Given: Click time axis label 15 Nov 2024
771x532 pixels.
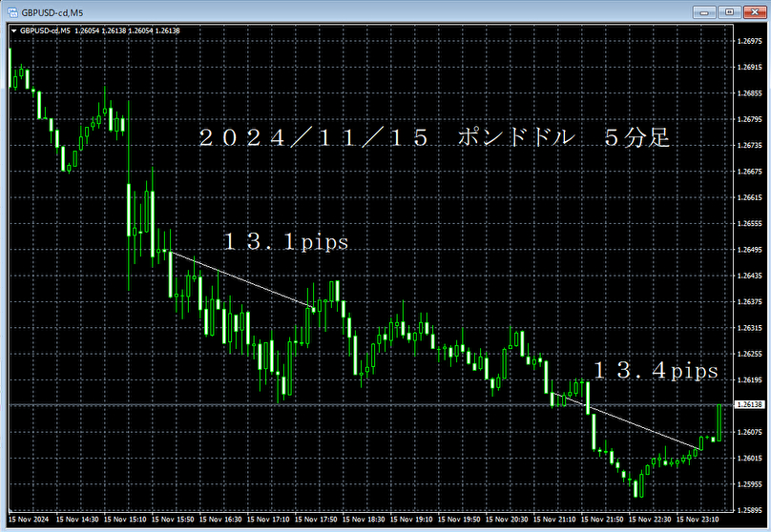Looking at the screenshot, I should point(29,520).
